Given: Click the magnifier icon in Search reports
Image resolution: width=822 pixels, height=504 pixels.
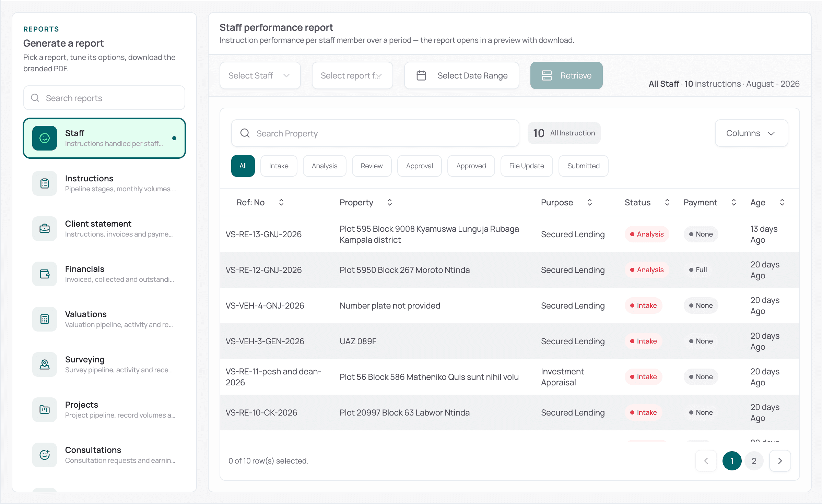Looking at the screenshot, I should (x=35, y=98).
